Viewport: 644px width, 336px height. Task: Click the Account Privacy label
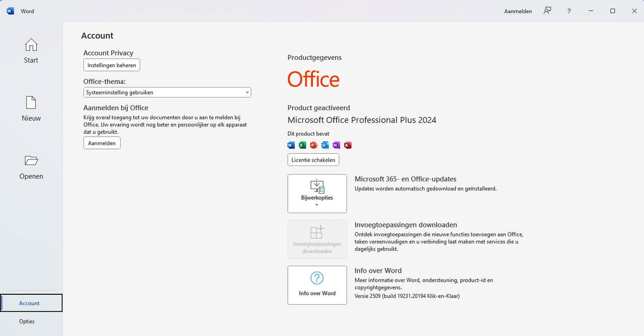point(108,53)
